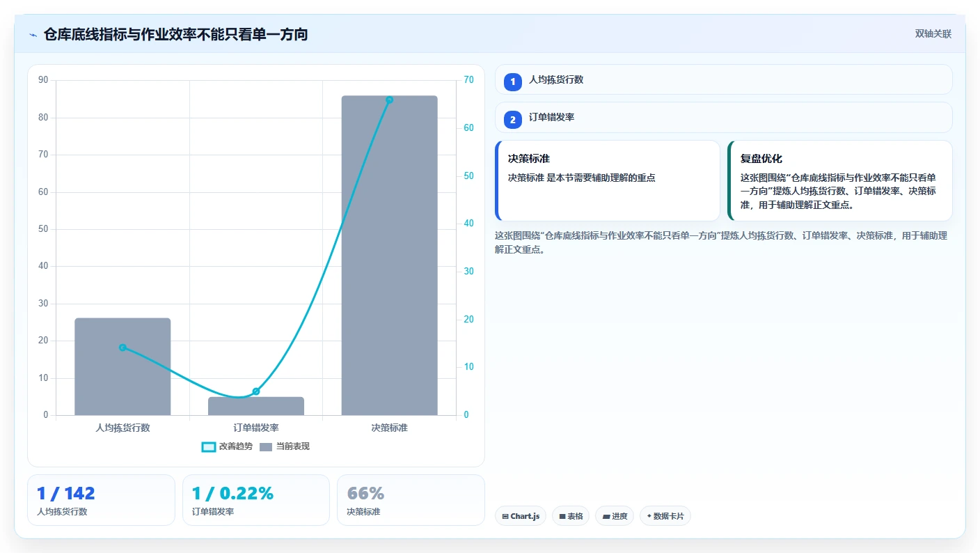Click the line point above 人均拣货行数
Viewport: 980px width, 553px height.
coord(122,348)
